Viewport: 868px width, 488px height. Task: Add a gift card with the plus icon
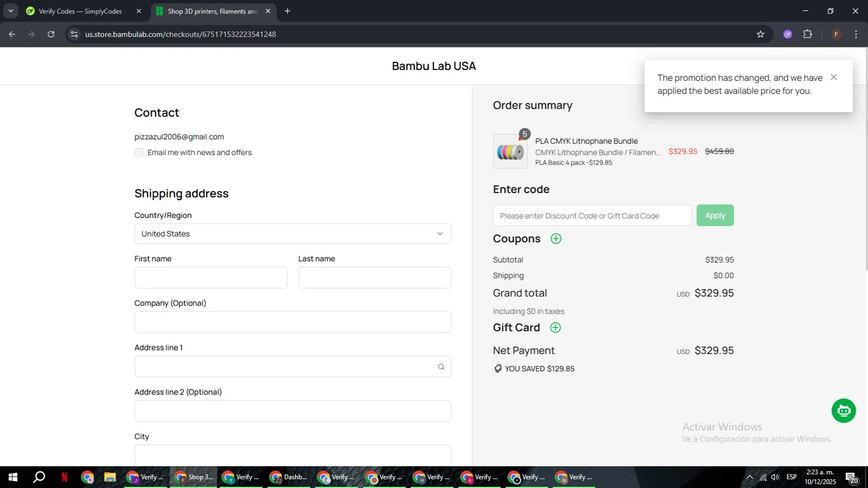click(556, 328)
